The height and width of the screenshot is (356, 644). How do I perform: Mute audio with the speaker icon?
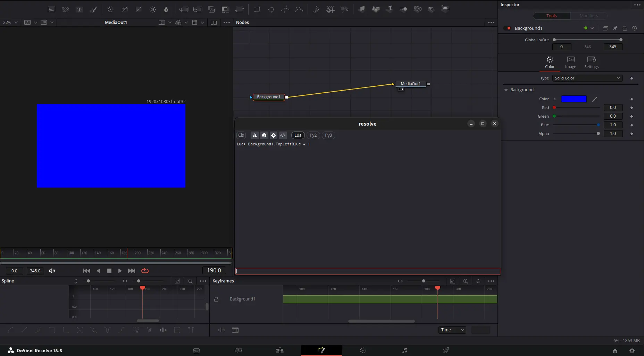52,271
